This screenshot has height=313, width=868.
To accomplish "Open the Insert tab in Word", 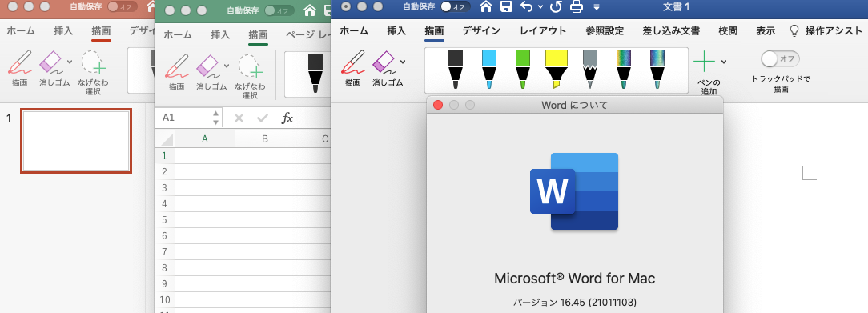I will point(396,31).
